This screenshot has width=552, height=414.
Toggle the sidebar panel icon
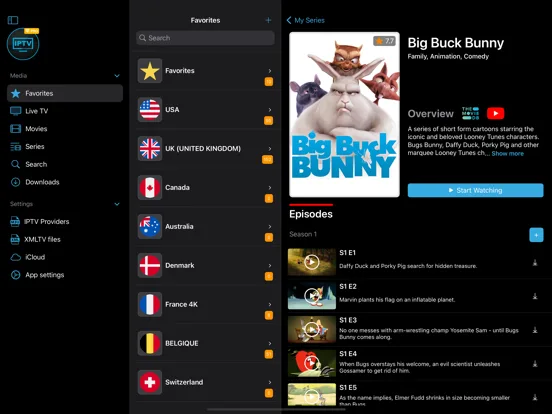[13, 20]
